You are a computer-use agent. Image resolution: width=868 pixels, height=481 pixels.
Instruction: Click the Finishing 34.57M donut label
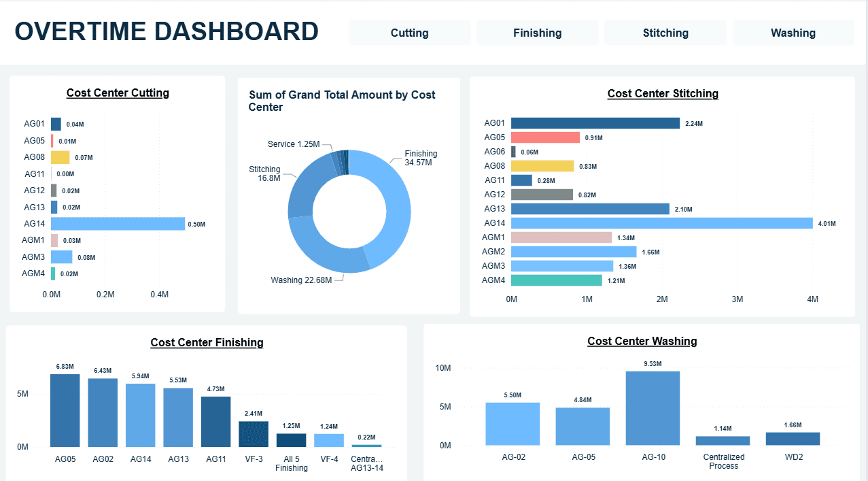421,158
